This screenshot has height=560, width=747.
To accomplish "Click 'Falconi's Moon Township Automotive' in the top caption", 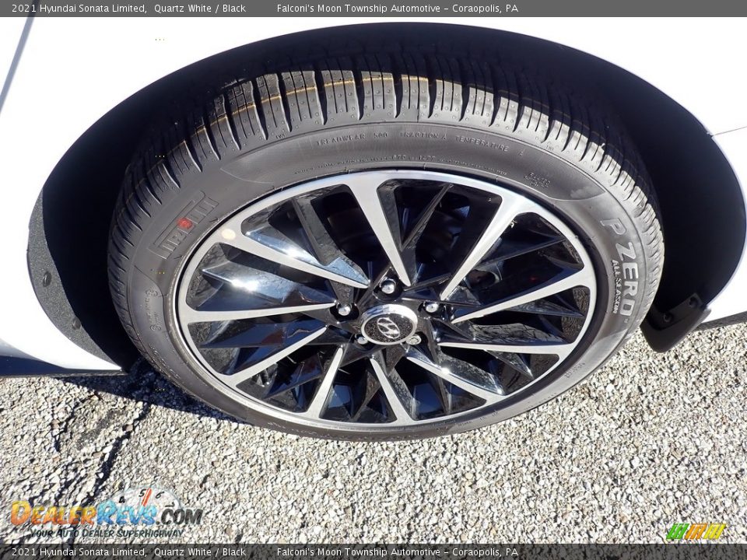I will (358, 8).
